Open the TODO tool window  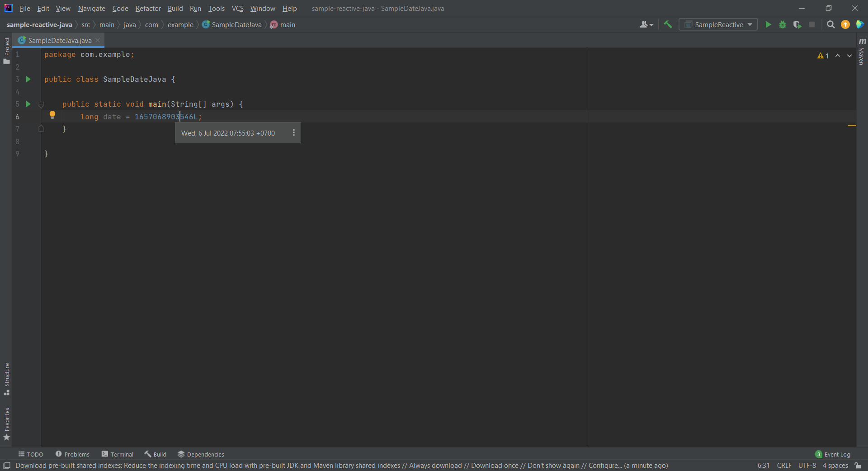pos(31,454)
